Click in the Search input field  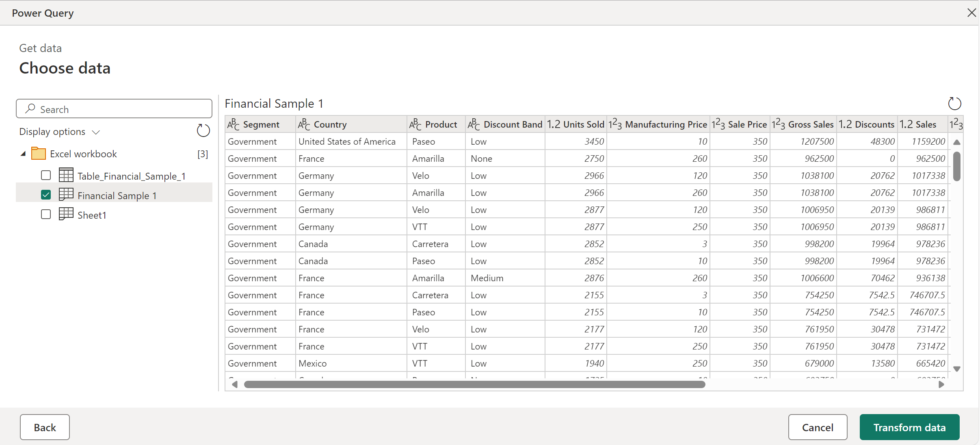click(x=115, y=109)
